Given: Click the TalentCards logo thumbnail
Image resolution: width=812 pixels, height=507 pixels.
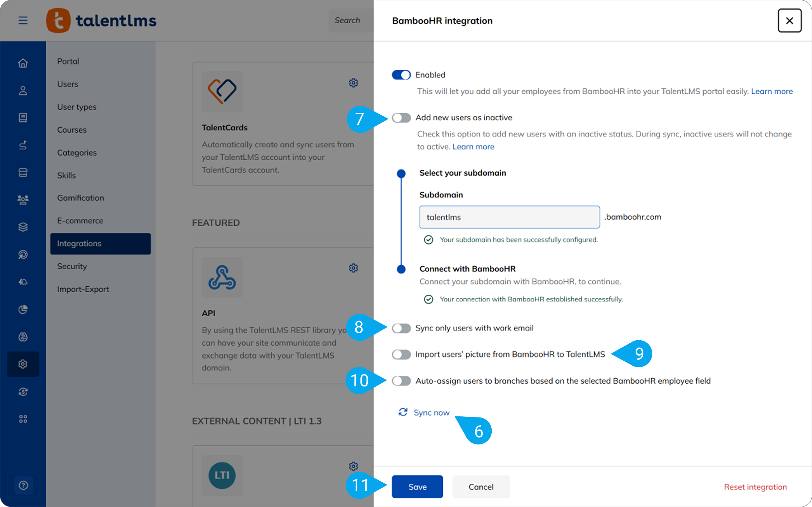Looking at the screenshot, I should coord(222,92).
